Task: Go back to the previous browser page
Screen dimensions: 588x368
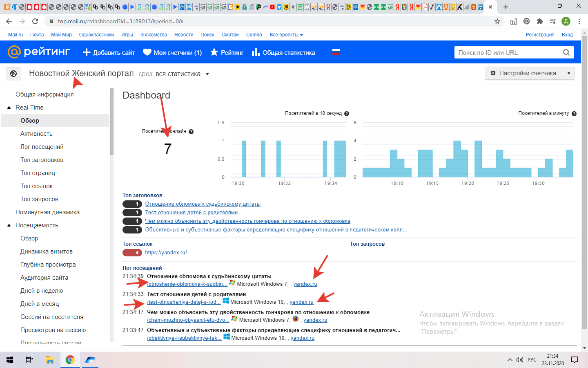Action: (9, 21)
